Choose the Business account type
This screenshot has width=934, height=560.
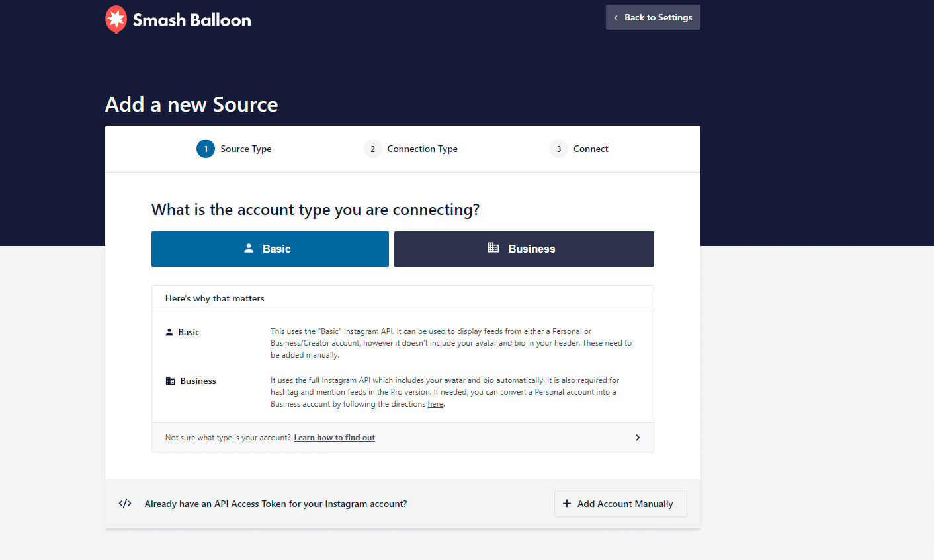(x=524, y=249)
